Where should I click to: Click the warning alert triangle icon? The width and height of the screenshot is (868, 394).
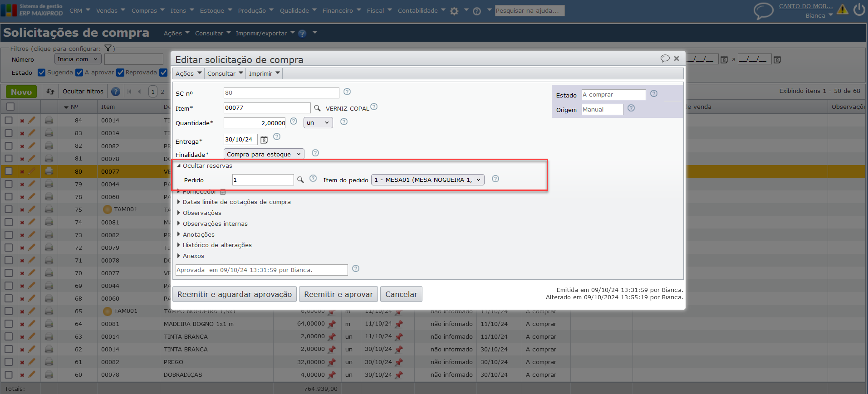pyautogui.click(x=843, y=9)
